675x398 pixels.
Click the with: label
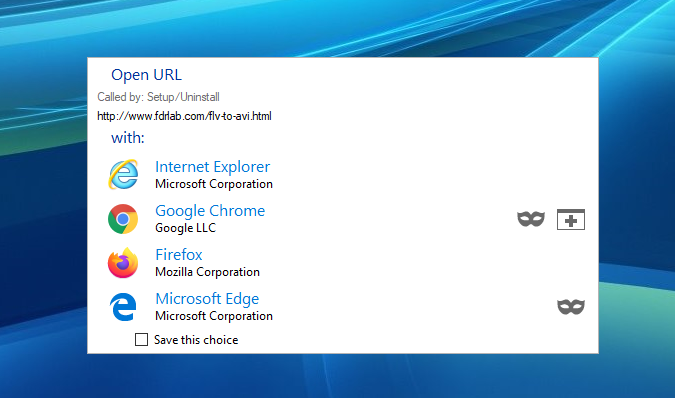[128, 138]
